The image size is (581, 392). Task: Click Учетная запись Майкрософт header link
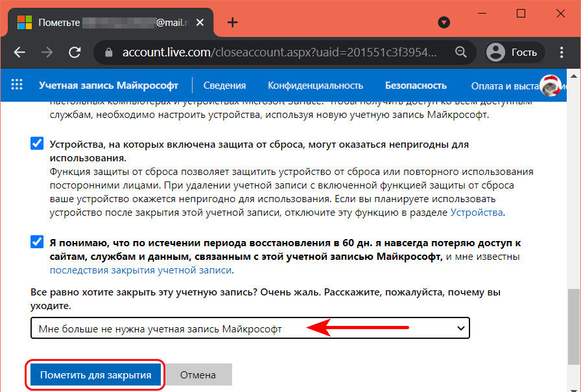coord(108,86)
